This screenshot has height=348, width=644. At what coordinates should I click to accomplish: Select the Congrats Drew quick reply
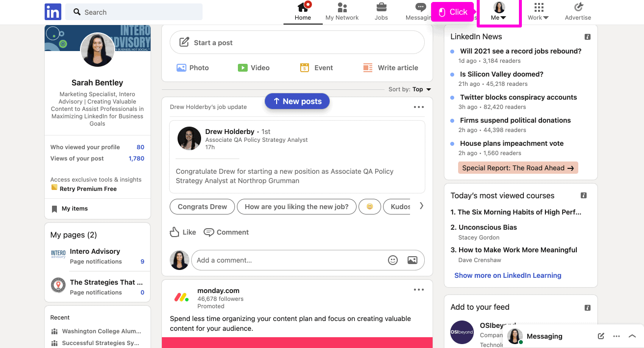coord(202,207)
